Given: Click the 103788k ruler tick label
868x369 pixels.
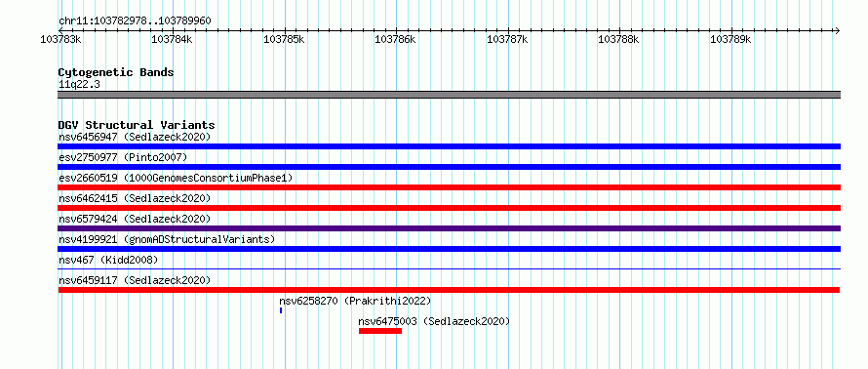Looking at the screenshot, I should tap(619, 39).
